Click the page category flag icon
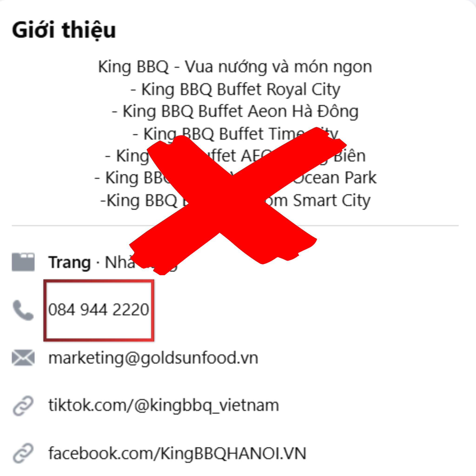The height and width of the screenshot is (476, 476). (x=23, y=262)
